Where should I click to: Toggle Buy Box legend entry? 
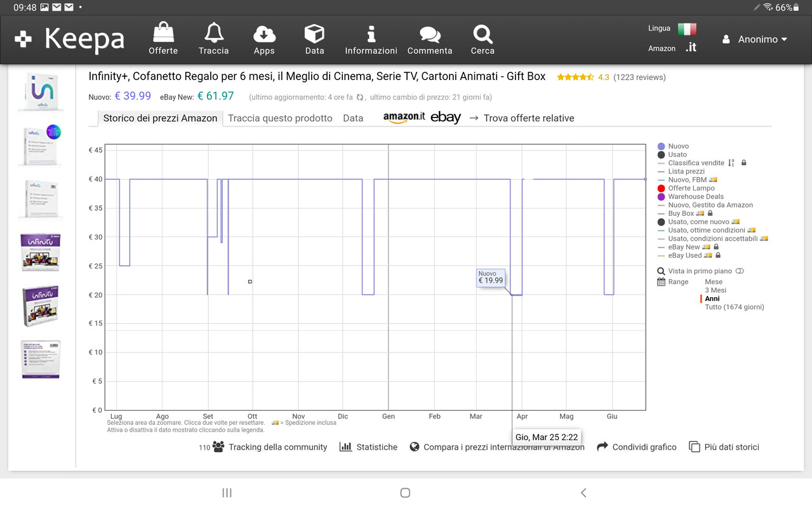(681, 213)
